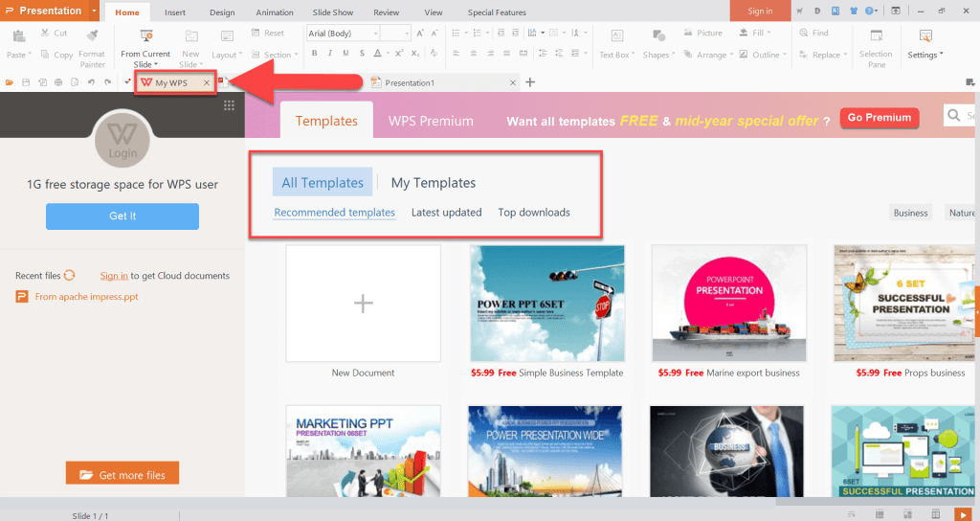980x521 pixels.
Task: Start slideshow From Current Slide icon
Action: (146, 36)
